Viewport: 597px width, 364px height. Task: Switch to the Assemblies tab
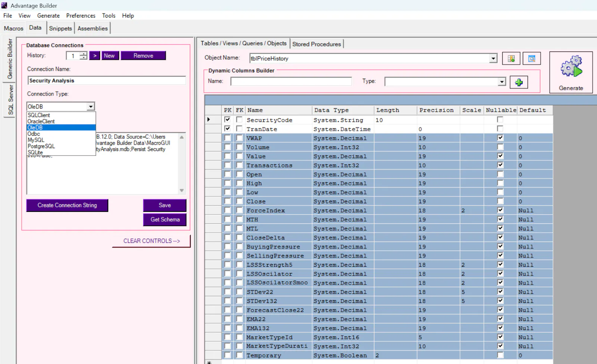coord(93,28)
